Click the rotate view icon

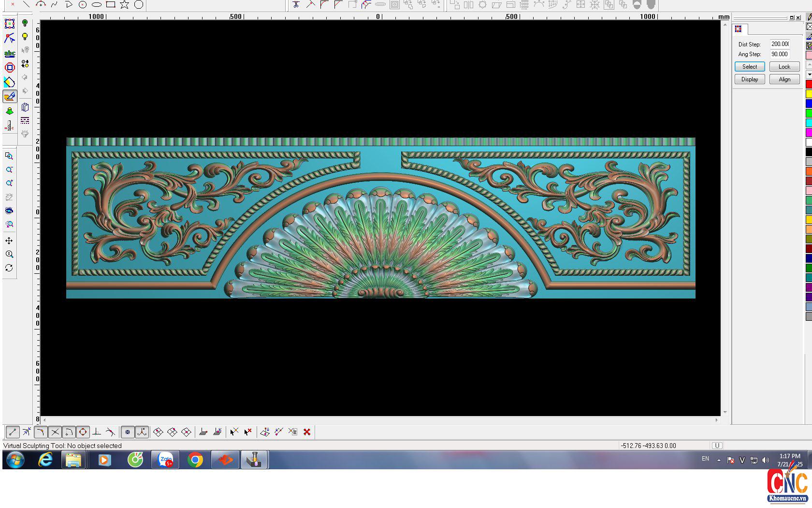(9, 268)
